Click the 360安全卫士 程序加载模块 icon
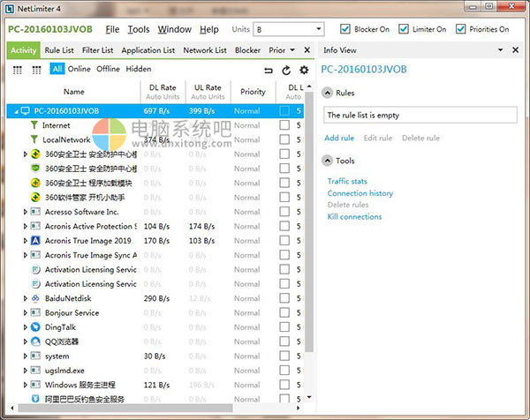This screenshot has height=420, width=530. point(35,183)
